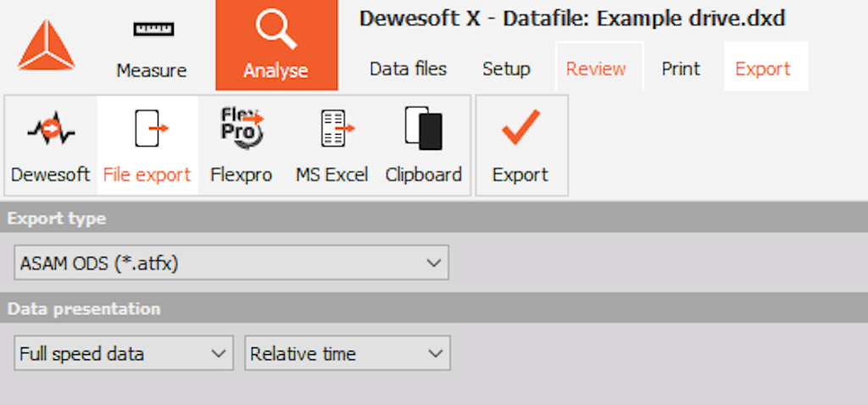The image size is (868, 405).
Task: Click the Dewesoft triangle logo
Action: [46, 46]
